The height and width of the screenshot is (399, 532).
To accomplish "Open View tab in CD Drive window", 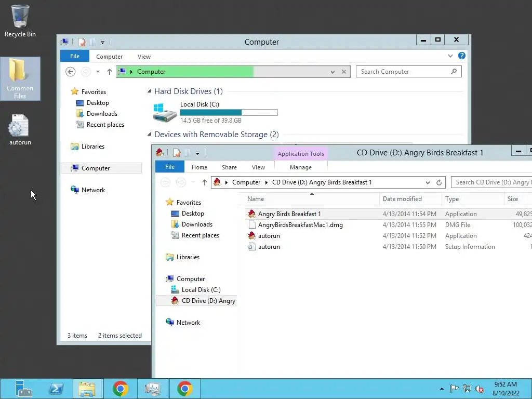I will coord(258,167).
